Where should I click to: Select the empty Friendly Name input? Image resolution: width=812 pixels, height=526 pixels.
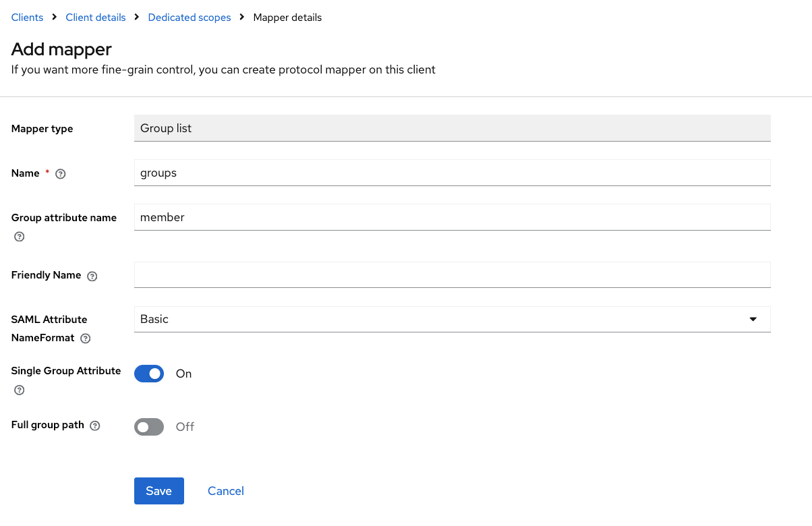(452, 275)
